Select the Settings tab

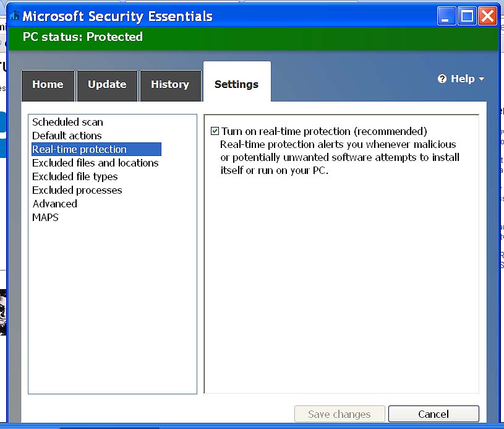[237, 82]
